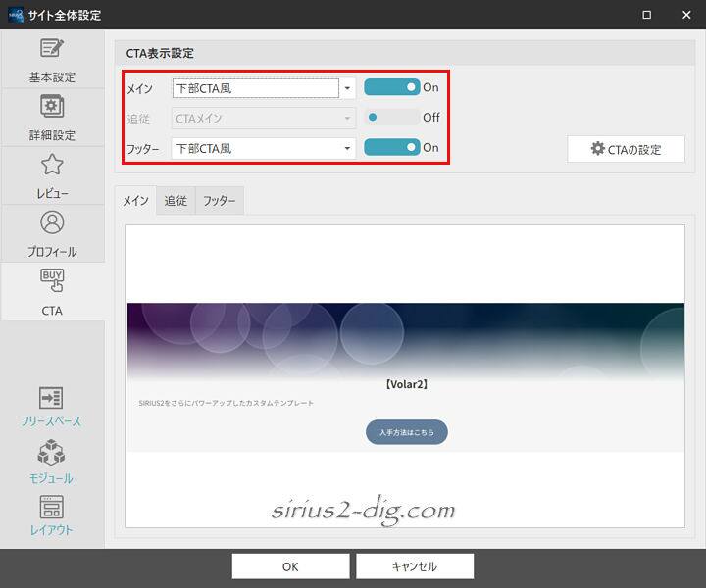
Task: Switch to the フッター preview tab
Action: pos(220,201)
